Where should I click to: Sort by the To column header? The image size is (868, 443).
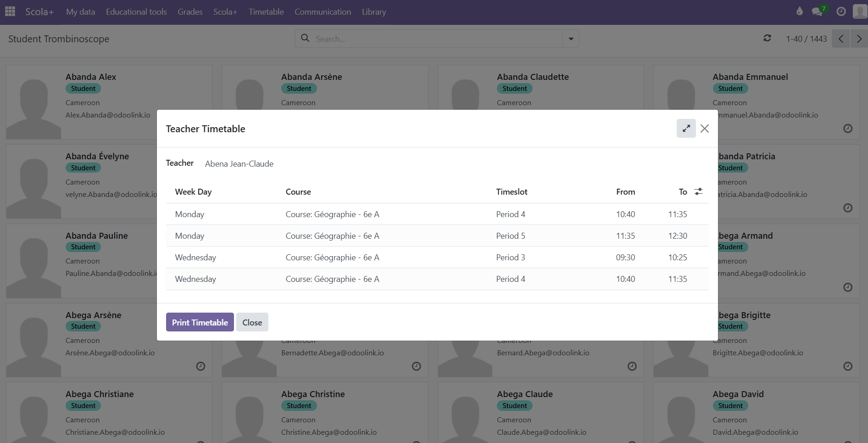[683, 192]
